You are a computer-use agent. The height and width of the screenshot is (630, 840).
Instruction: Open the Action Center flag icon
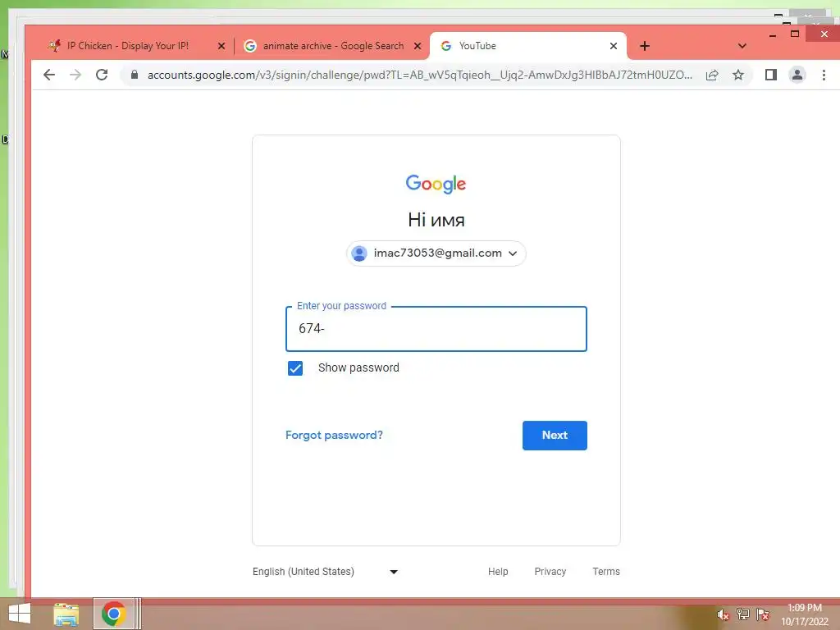[763, 614]
